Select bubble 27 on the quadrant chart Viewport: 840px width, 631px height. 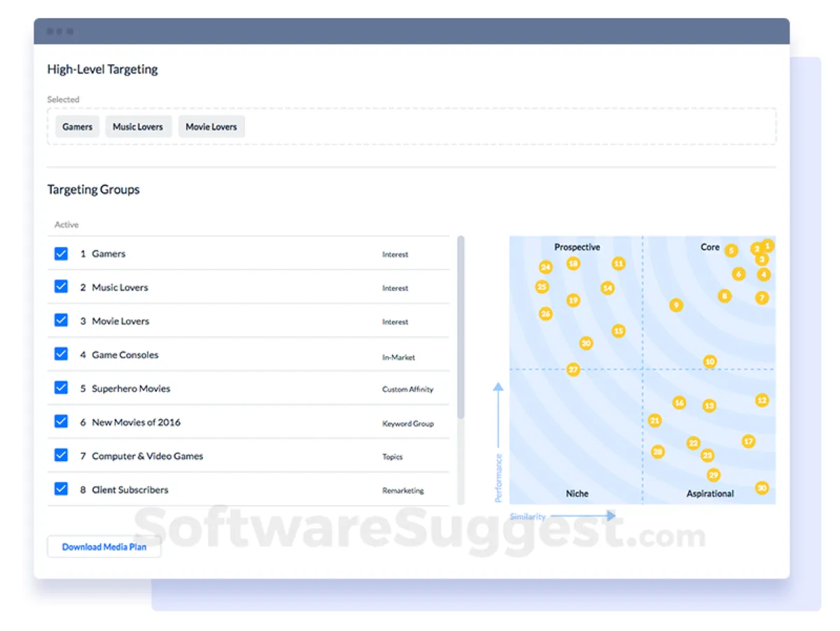(x=573, y=369)
